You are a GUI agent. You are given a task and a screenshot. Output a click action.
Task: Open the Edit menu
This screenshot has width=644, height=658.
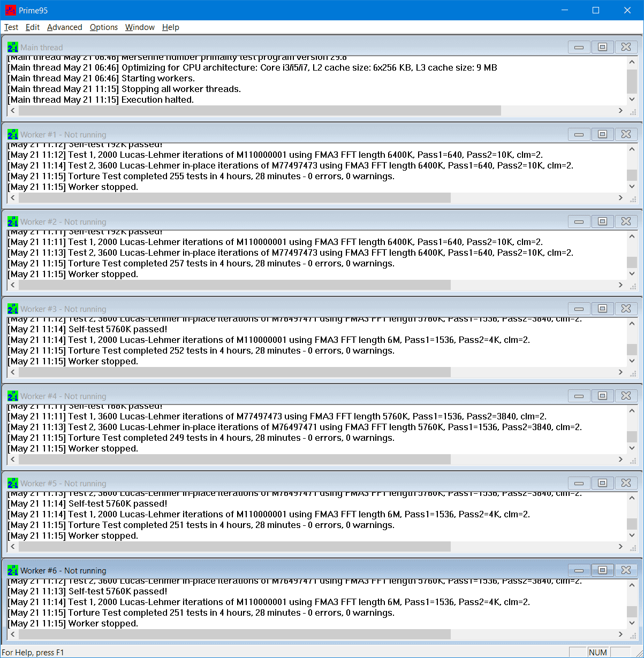(x=33, y=27)
